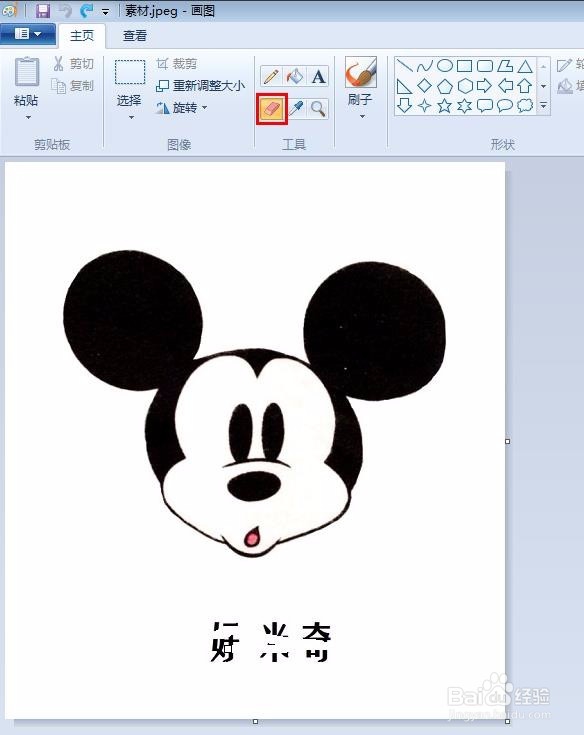
Task: Click the canvas bottom-right corner handle
Action: (508, 721)
